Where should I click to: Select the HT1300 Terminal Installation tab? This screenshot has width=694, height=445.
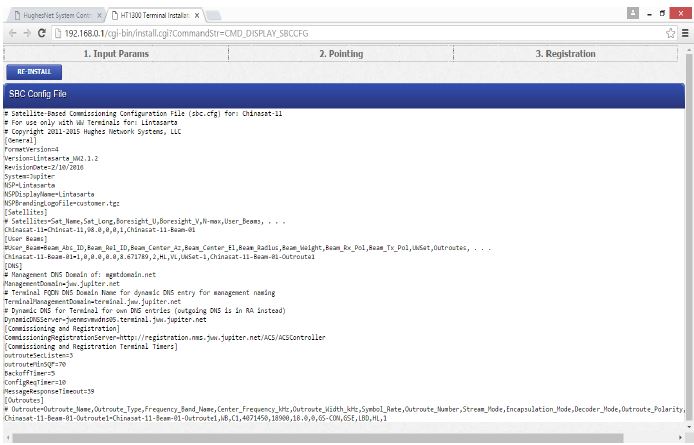(x=155, y=15)
